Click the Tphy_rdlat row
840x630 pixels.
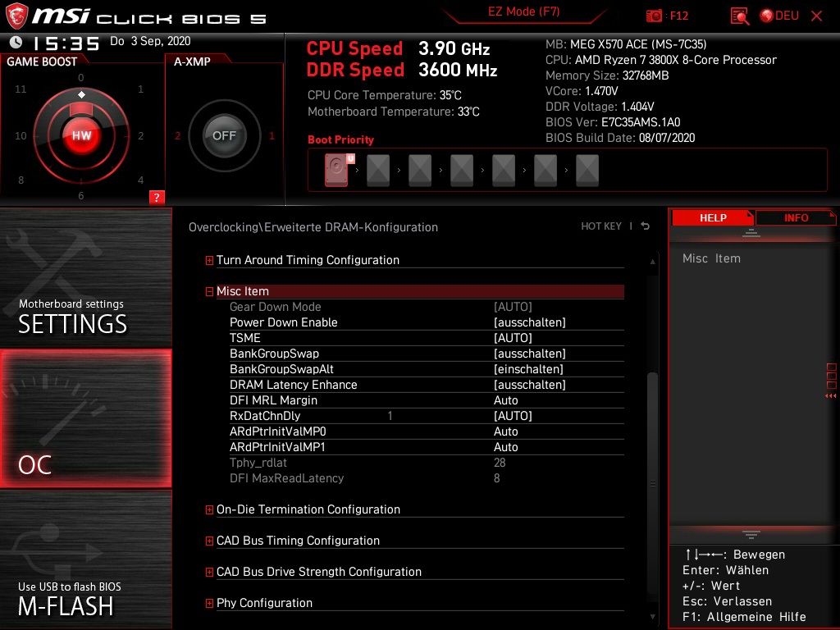click(427, 463)
